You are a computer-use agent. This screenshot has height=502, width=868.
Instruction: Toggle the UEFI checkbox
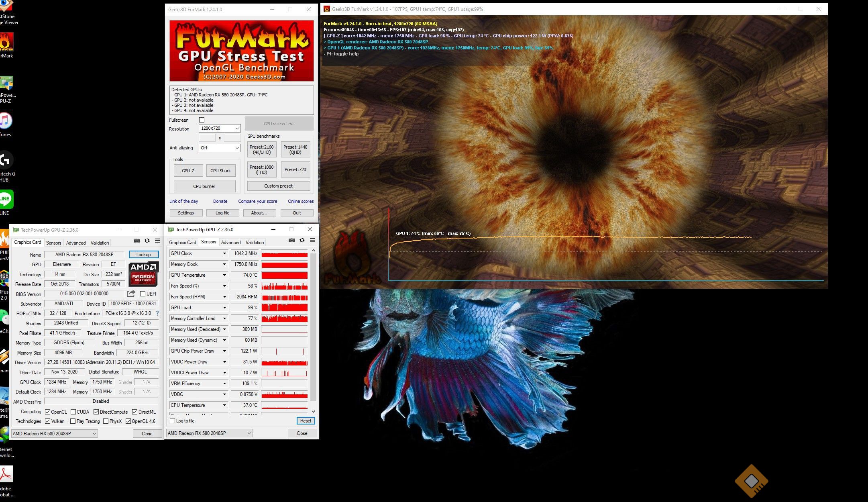click(x=143, y=294)
